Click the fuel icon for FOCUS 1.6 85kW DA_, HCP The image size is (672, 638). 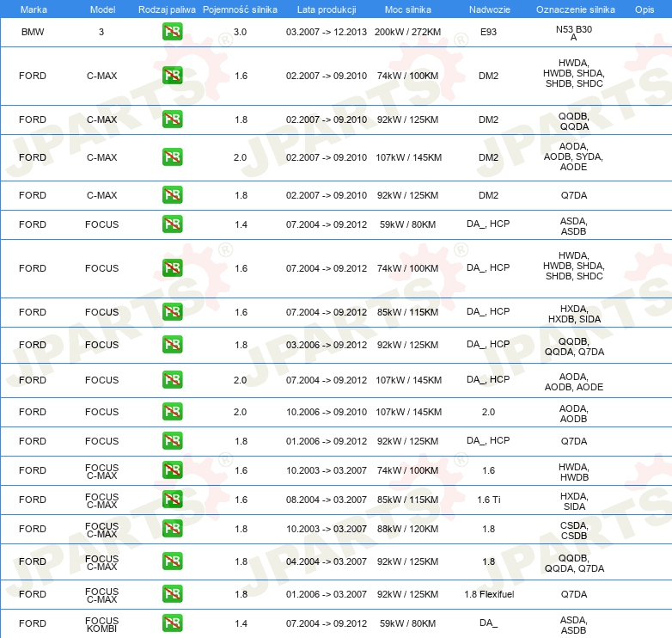click(172, 312)
